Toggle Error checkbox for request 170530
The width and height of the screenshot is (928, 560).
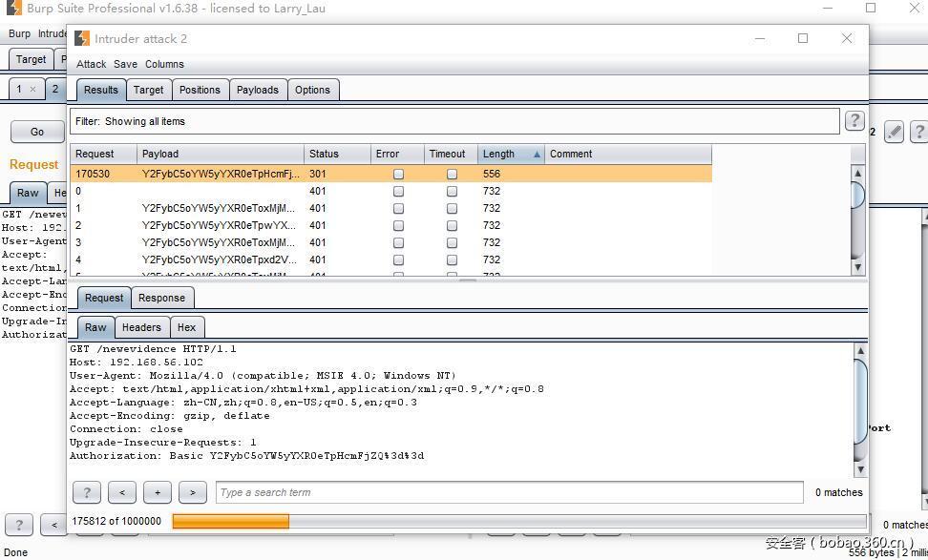click(x=398, y=174)
